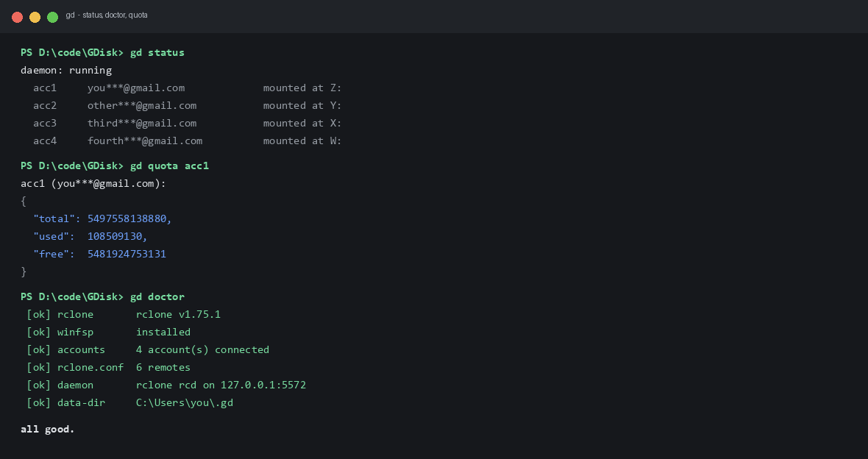Viewport: 868px width, 459px height.
Task: Click the 'all good.' summary line
Action: pyautogui.click(x=48, y=430)
